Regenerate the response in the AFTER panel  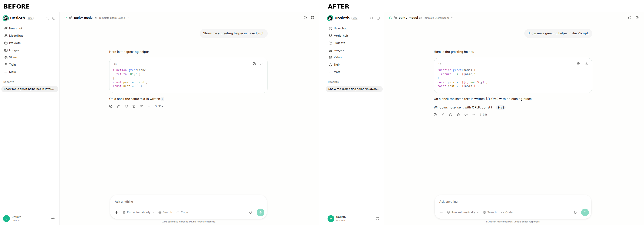point(451,115)
